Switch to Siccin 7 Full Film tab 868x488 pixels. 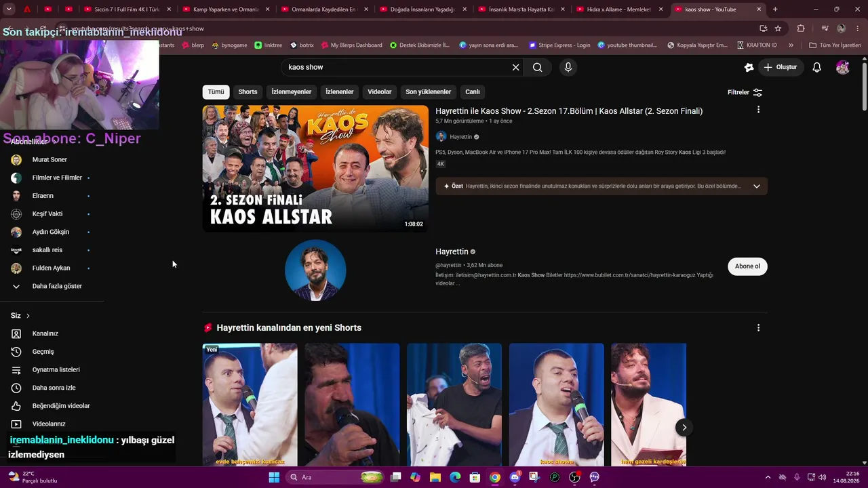127,9
